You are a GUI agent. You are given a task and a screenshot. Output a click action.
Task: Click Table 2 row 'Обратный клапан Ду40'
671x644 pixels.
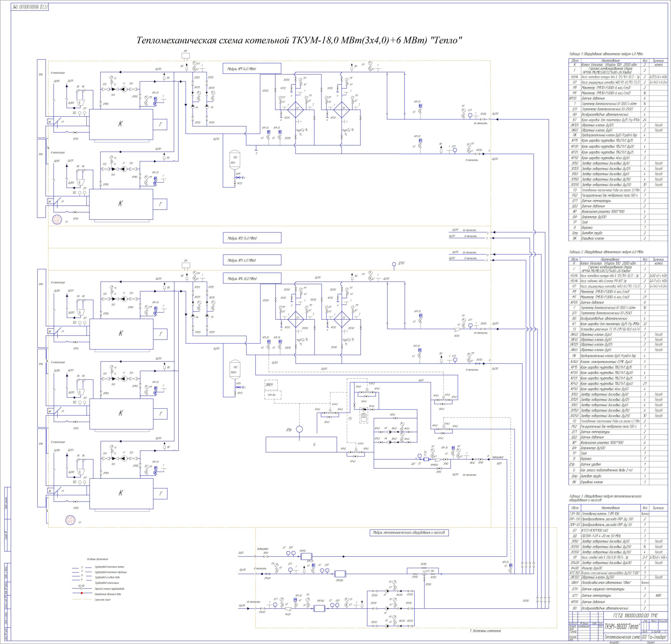(618, 334)
